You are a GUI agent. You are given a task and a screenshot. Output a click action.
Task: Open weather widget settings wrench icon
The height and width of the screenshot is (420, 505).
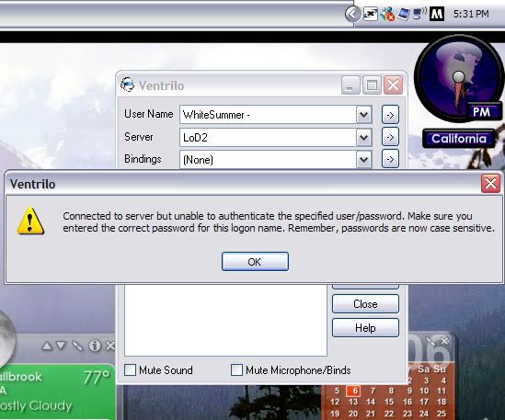(77, 346)
